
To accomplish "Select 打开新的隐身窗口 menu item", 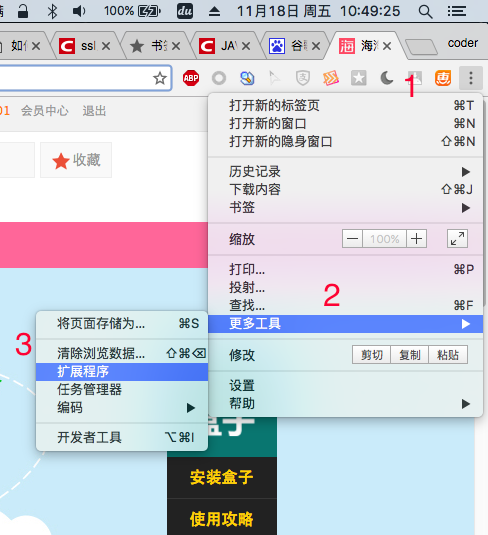I will pyautogui.click(x=345, y=141).
